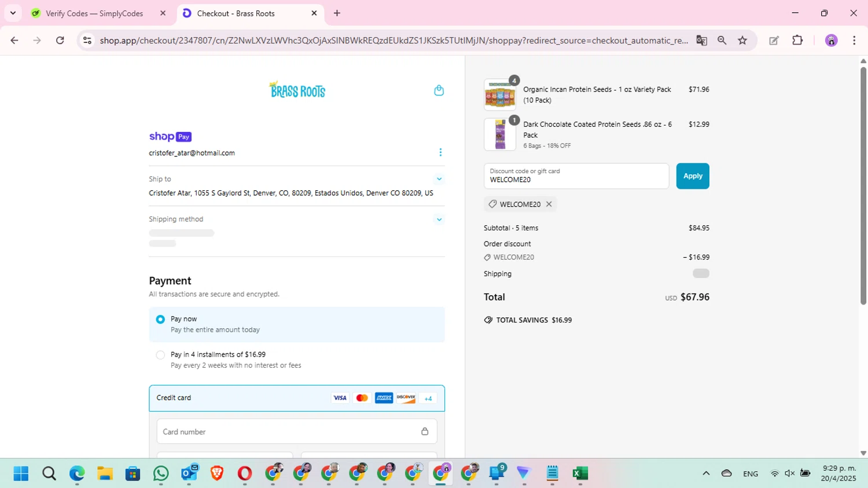Viewport: 868px width, 488px height.
Task: Click the Credit card payment header
Action: click(297, 398)
